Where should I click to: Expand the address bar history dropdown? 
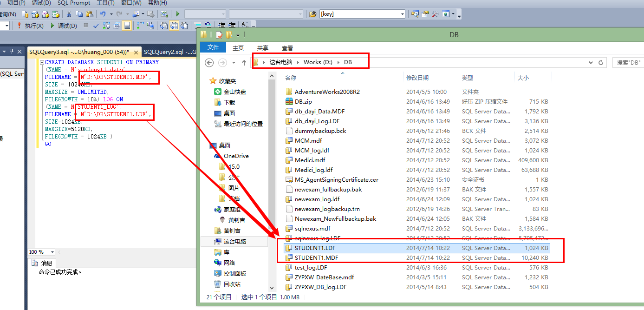pyautogui.click(x=591, y=62)
